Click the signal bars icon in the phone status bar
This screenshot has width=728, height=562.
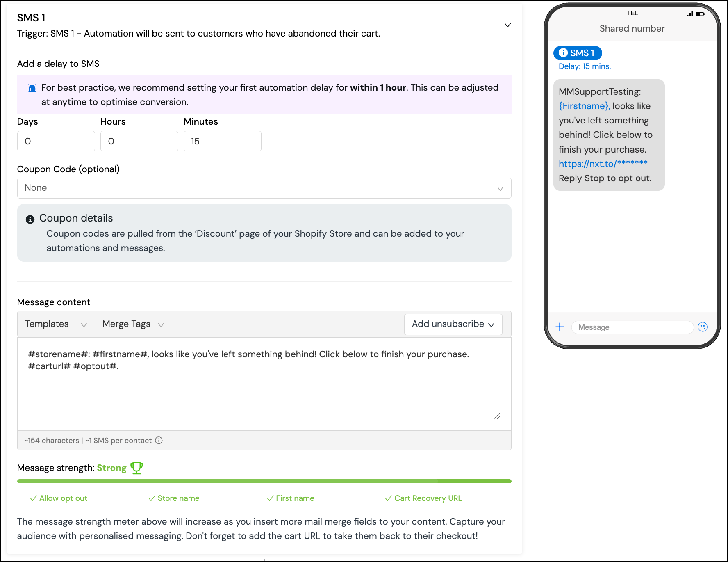pyautogui.click(x=689, y=14)
